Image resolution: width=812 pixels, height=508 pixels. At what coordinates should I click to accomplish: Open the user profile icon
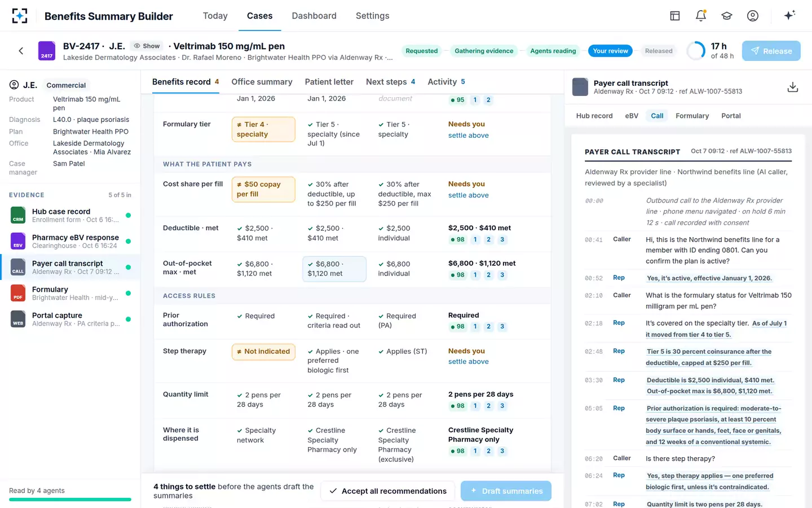pos(753,16)
